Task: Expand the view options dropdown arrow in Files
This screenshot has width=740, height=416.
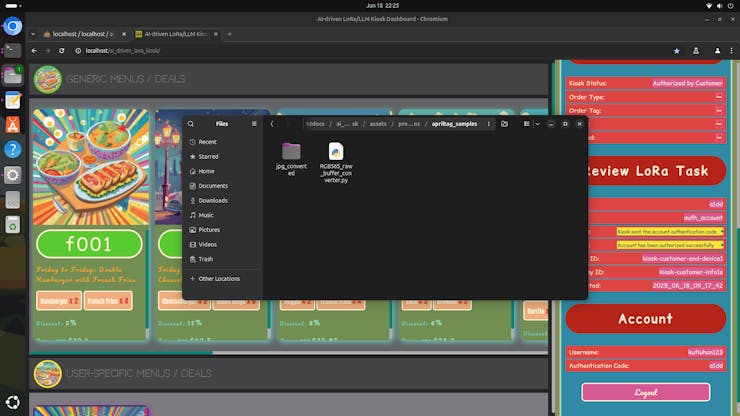Action: 537,124
